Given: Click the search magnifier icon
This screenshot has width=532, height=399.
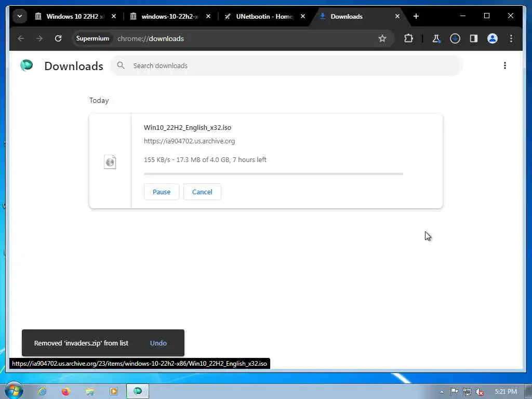Looking at the screenshot, I should tap(121, 65).
